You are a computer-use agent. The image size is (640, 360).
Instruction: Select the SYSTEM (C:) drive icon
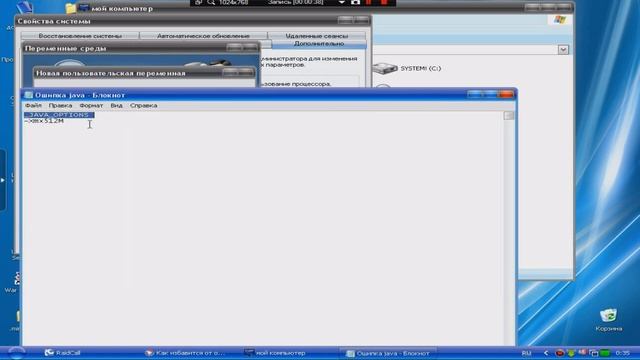(384, 69)
